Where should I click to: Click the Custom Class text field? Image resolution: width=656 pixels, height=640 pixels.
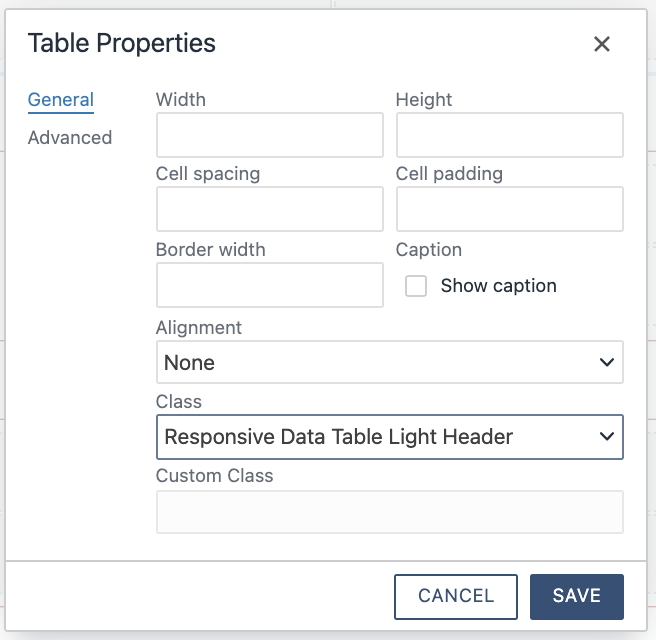pyautogui.click(x=390, y=512)
